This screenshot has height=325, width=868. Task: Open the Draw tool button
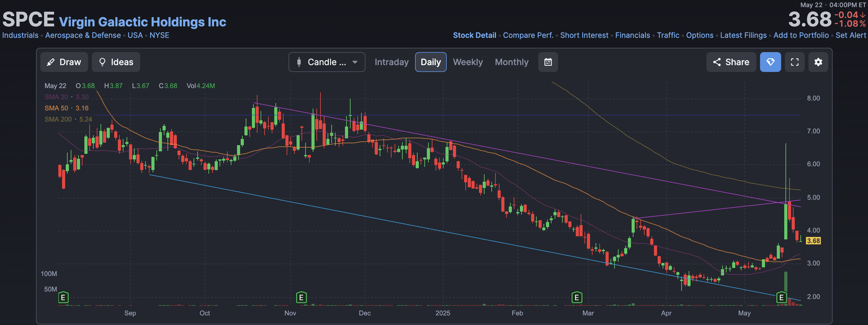click(64, 62)
